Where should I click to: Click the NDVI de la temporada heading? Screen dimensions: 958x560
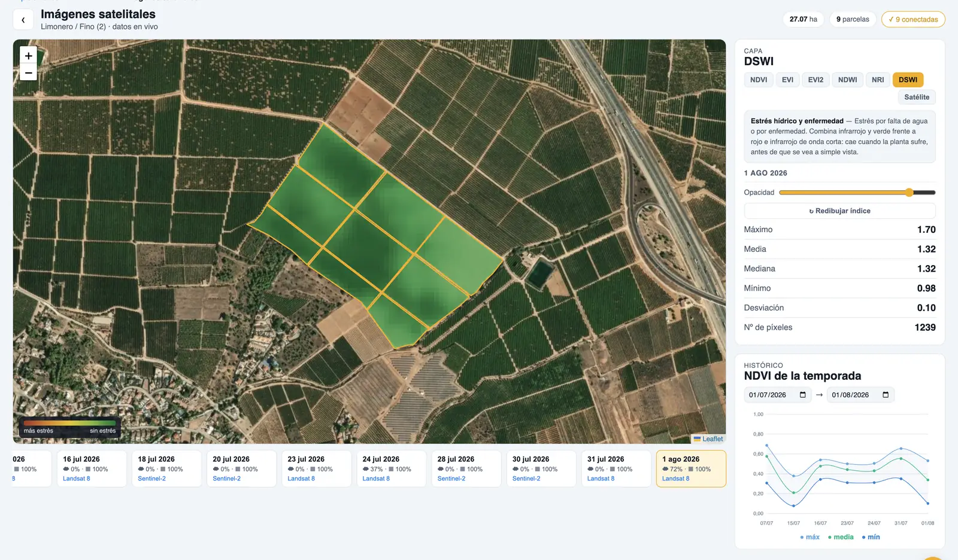[802, 376]
